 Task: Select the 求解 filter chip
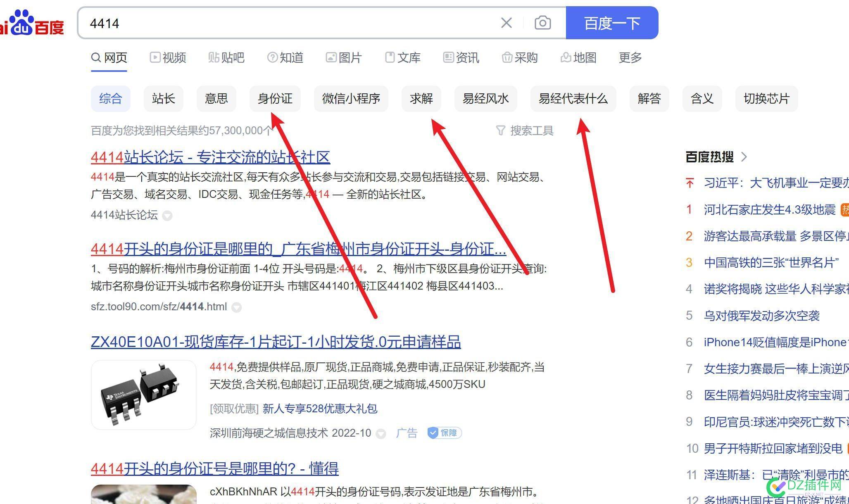tap(421, 99)
